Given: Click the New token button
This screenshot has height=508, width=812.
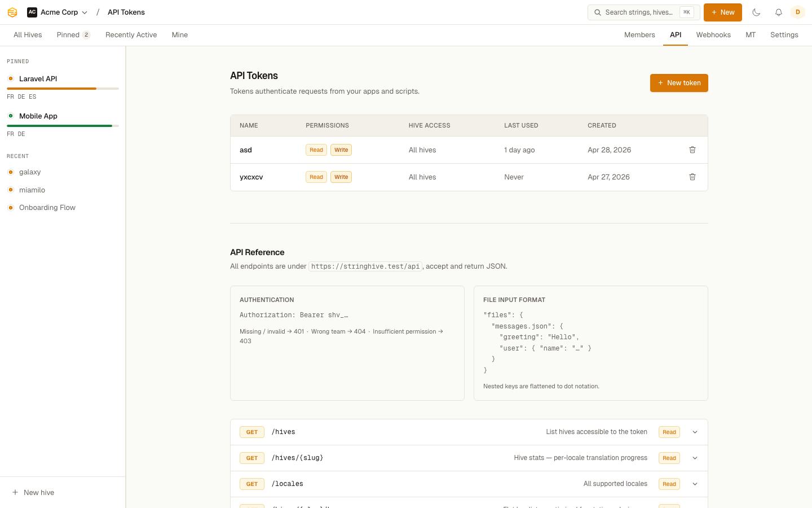Looking at the screenshot, I should 679,83.
